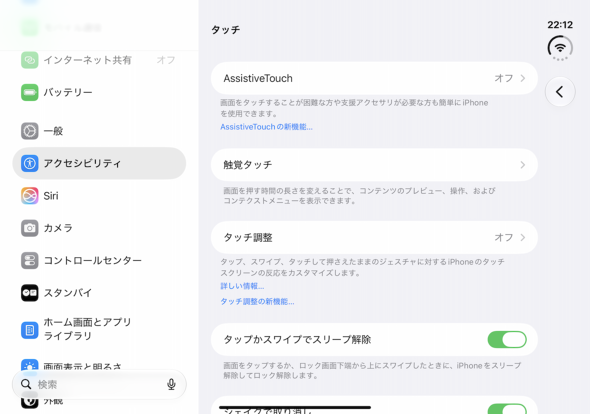590x414 pixels.
Task: Toggle Shake to Undo switch
Action: (x=507, y=409)
